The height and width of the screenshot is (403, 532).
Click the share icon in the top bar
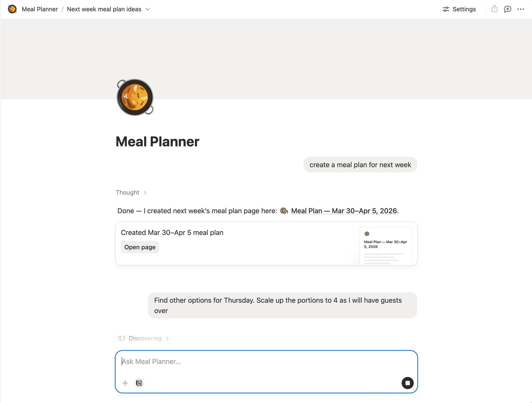494,9
